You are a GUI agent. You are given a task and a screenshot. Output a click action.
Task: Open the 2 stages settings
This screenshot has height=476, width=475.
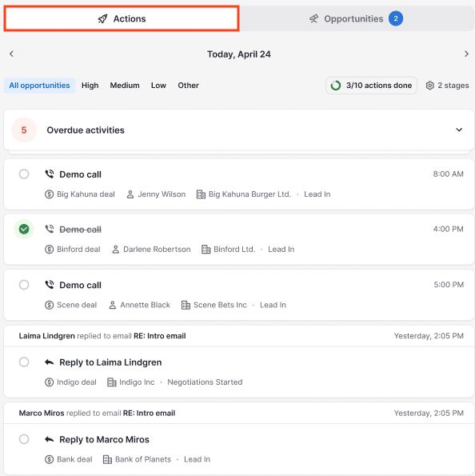pyautogui.click(x=447, y=86)
